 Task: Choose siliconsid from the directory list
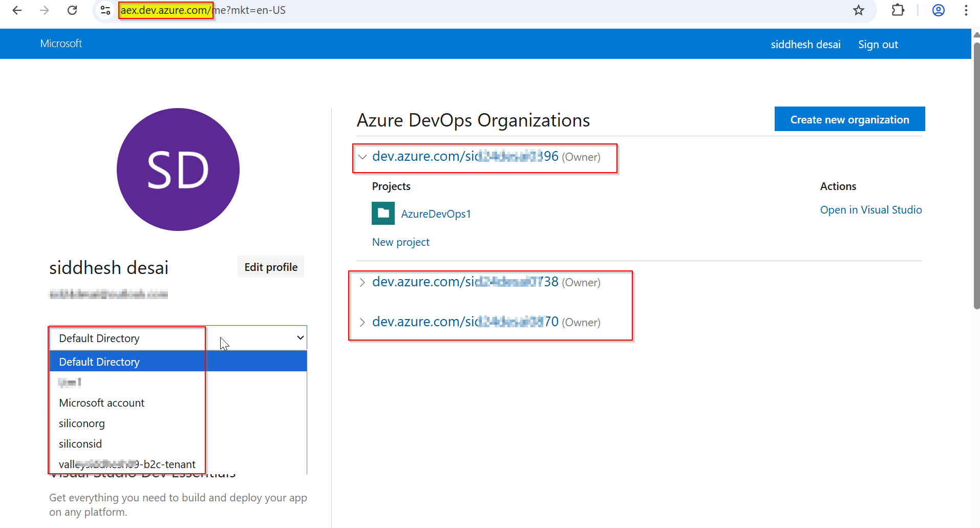pos(178,443)
